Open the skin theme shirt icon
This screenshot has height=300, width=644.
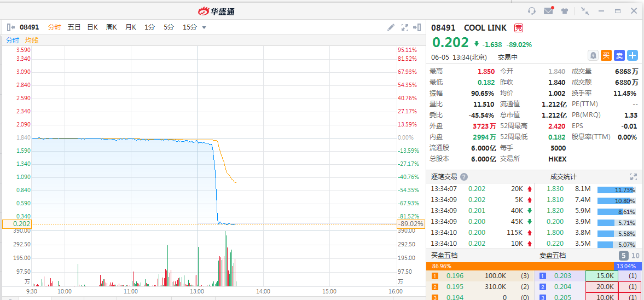point(565,11)
